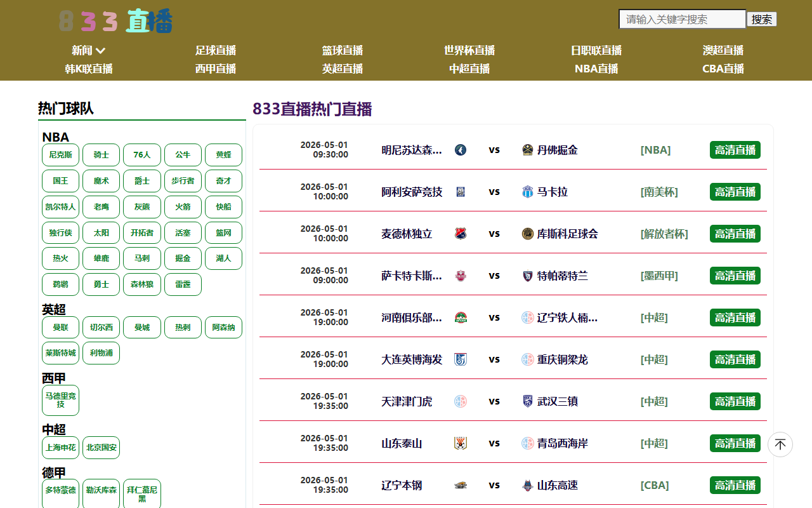Open the 日职联直播 nav item
Image resolution: width=812 pixels, height=508 pixels.
[x=596, y=50]
